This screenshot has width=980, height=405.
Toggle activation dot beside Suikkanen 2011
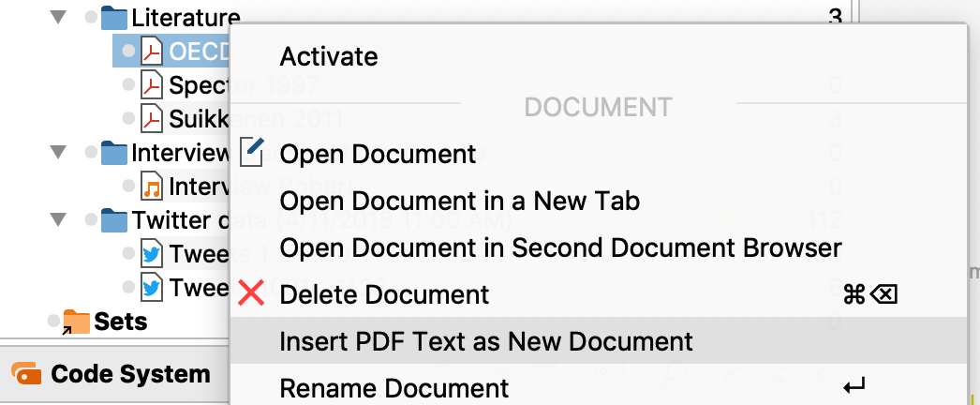click(128, 118)
